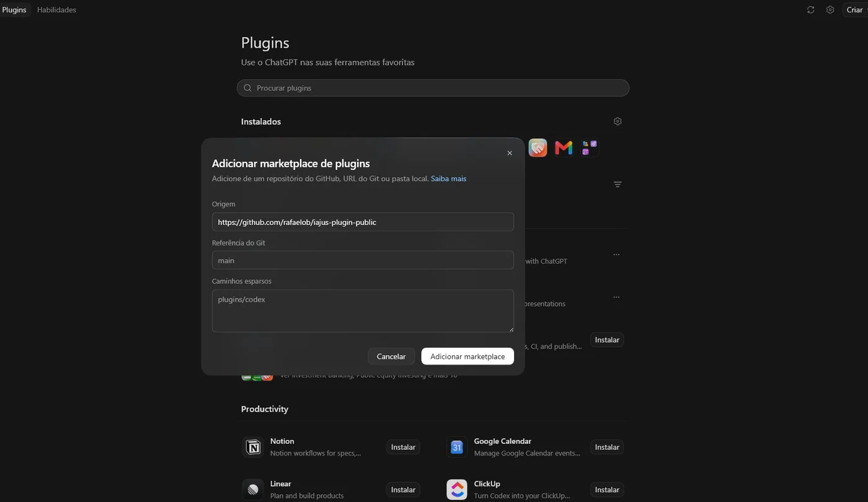Install the Google Calendar plugin
Image resolution: width=868 pixels, height=502 pixels.
click(607, 447)
